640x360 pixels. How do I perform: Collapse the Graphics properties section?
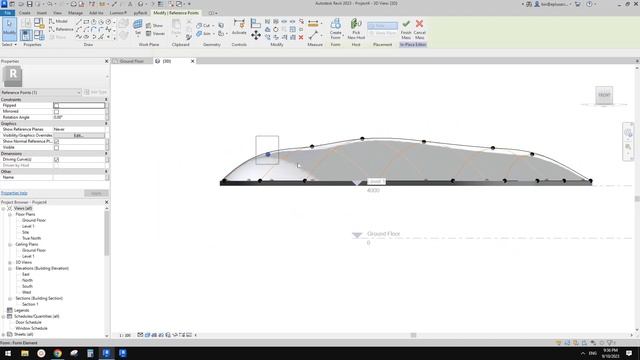coord(106,123)
